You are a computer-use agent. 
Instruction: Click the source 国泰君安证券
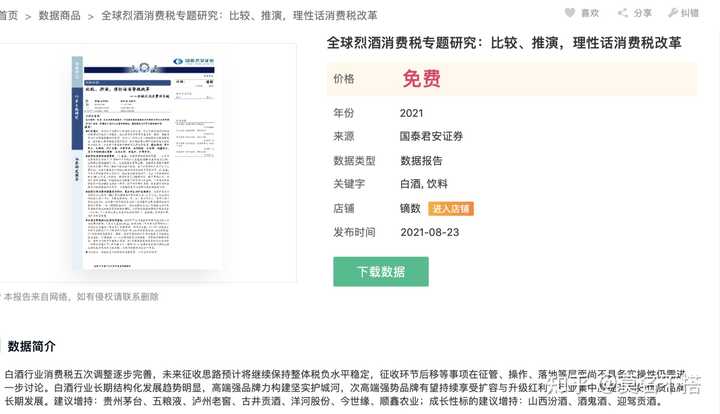(431, 136)
